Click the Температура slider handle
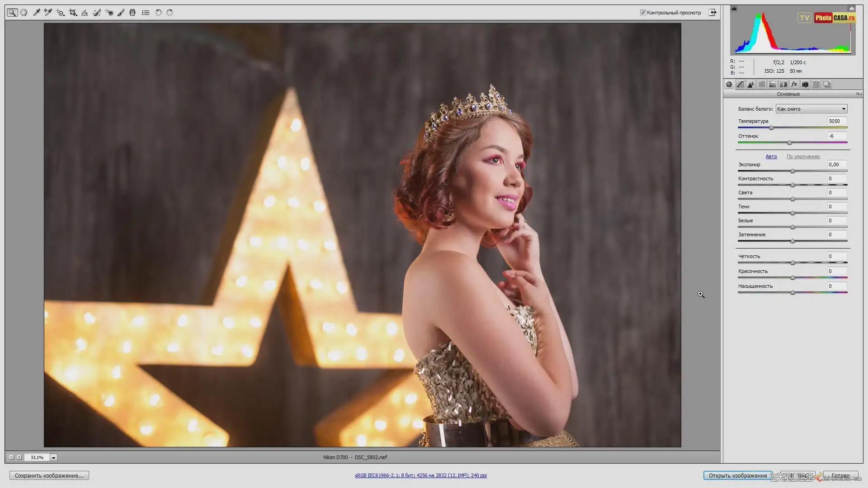Screen dimensions: 868x488 click(771, 128)
